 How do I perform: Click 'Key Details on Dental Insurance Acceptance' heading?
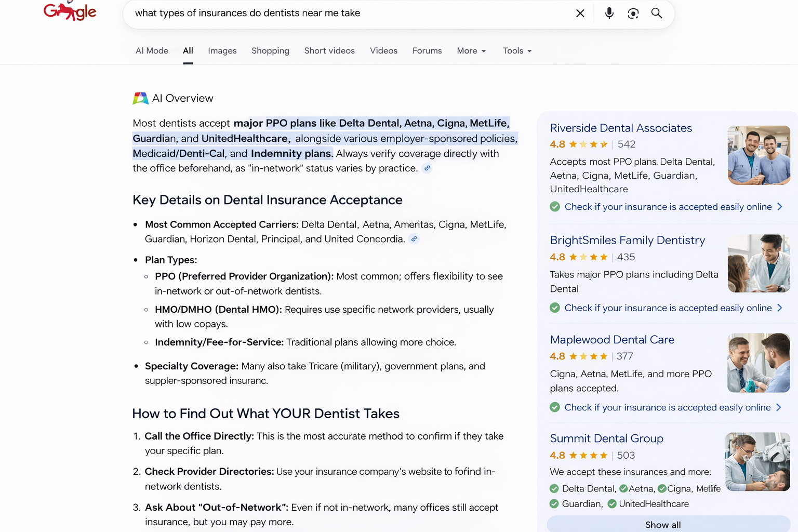pyautogui.click(x=268, y=200)
